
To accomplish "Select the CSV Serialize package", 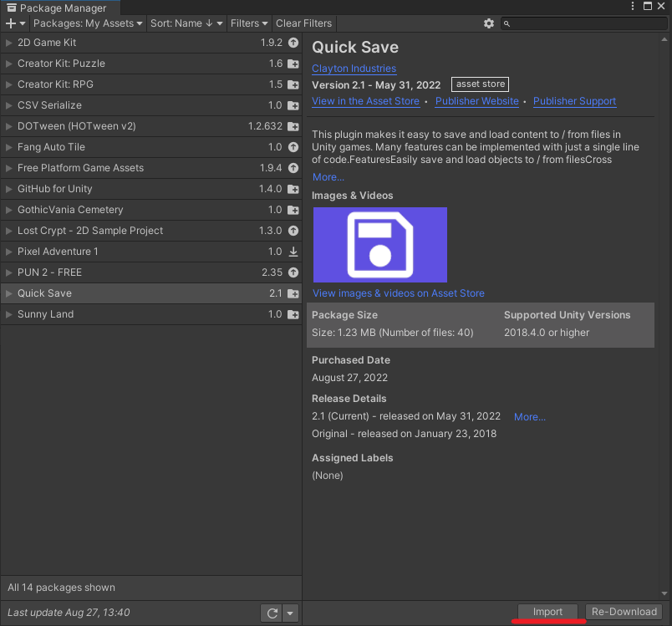I will click(150, 105).
